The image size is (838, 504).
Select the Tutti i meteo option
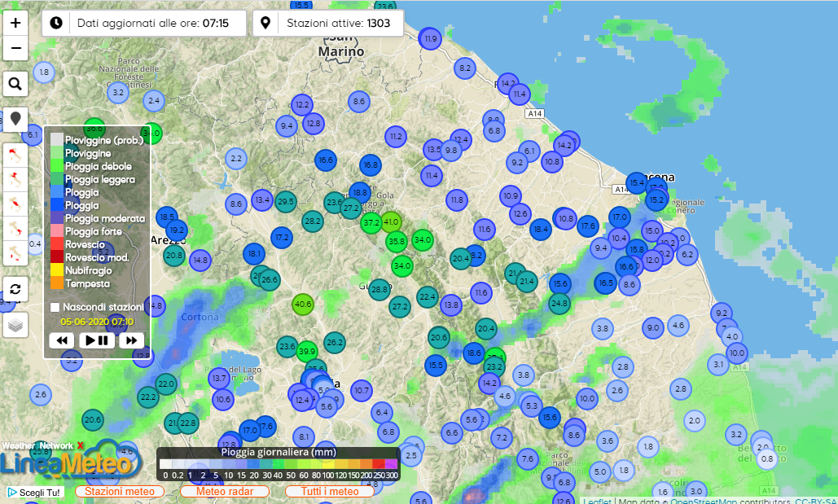coord(329,491)
